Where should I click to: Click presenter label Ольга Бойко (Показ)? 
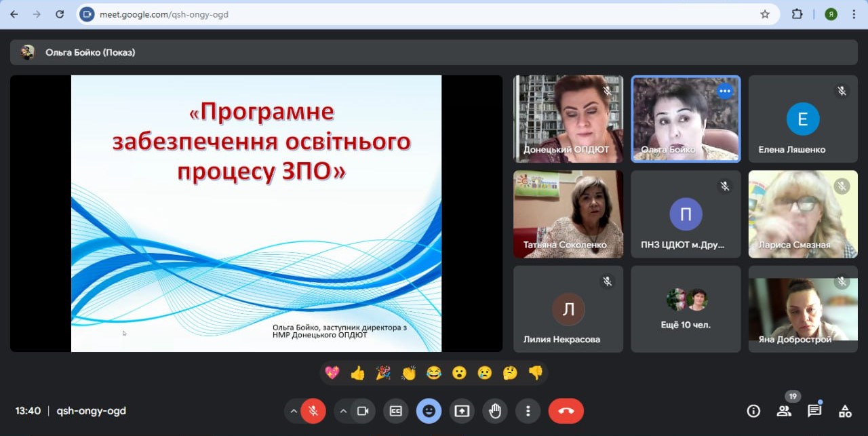coord(90,52)
